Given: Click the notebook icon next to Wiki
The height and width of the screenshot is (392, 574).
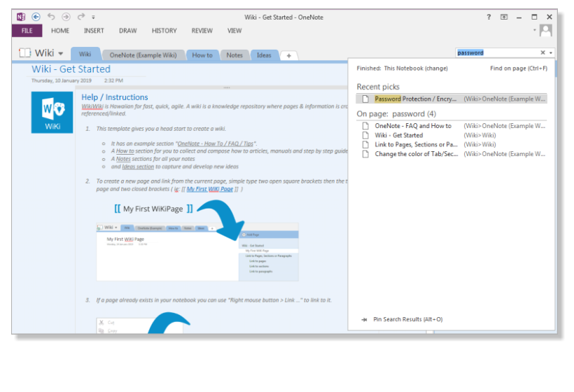Looking at the screenshot, I should pyautogui.click(x=25, y=53).
